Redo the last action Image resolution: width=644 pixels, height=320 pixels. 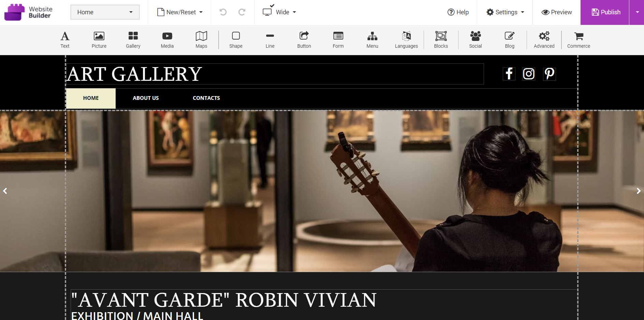click(242, 12)
